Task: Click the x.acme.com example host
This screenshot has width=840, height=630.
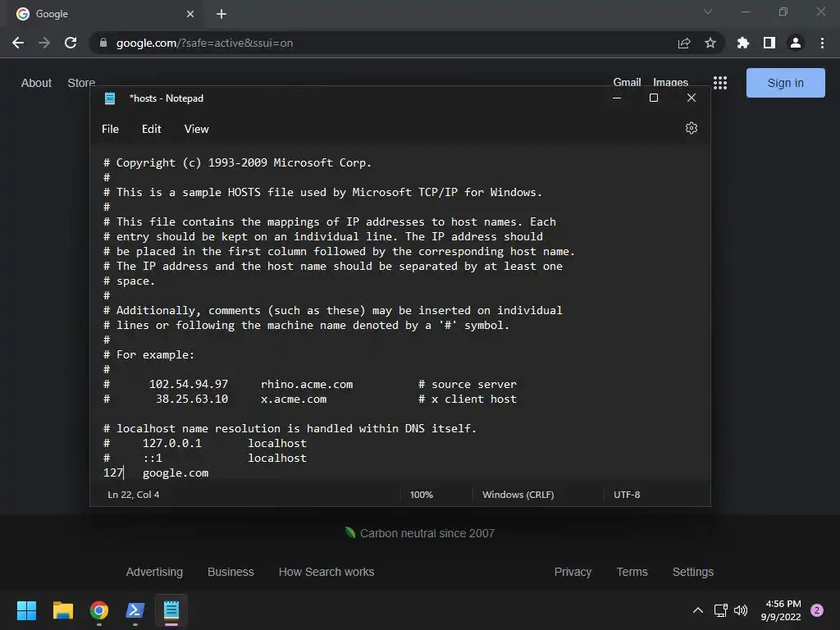Action: coord(294,399)
